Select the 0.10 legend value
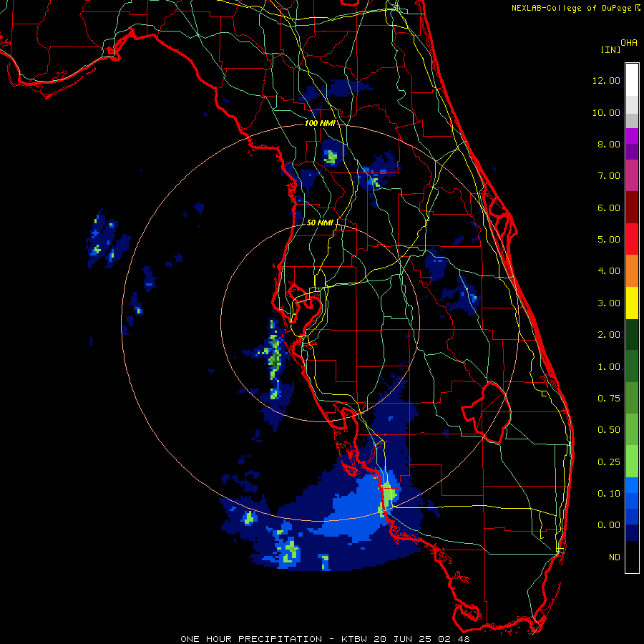This screenshot has width=644, height=644. pyautogui.click(x=609, y=494)
